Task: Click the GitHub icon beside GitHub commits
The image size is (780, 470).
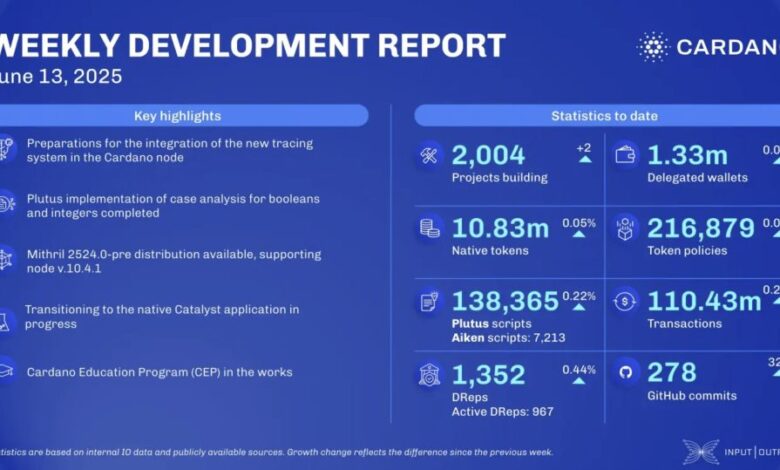Action: [625, 372]
